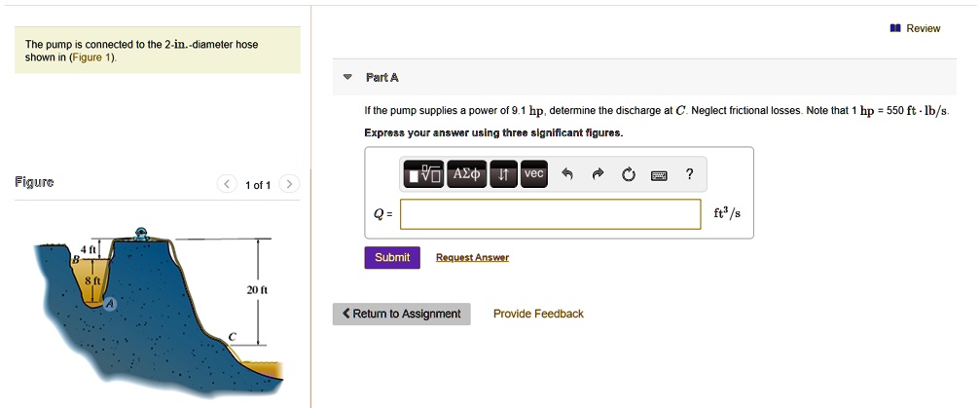Click the Q answer input field

550,214
